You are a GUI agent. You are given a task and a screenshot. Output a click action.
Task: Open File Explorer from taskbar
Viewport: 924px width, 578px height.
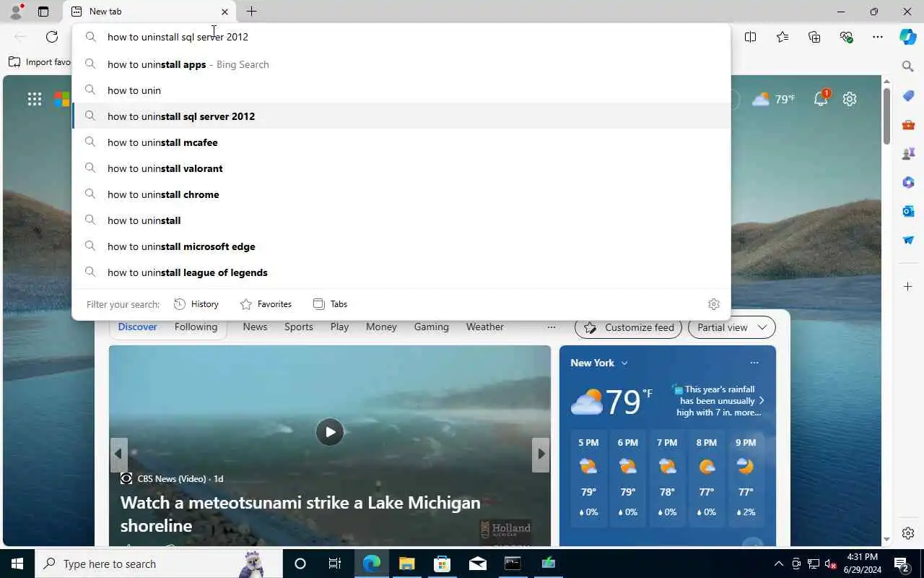click(406, 564)
